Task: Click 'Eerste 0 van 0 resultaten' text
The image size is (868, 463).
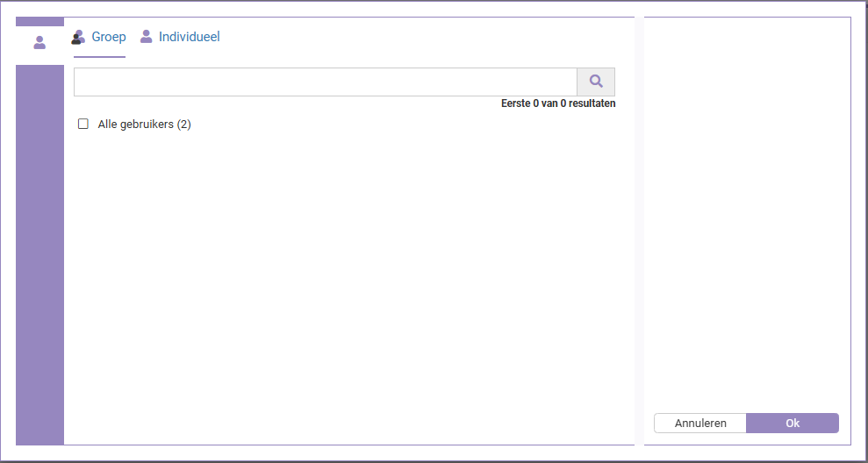Action: tap(557, 103)
